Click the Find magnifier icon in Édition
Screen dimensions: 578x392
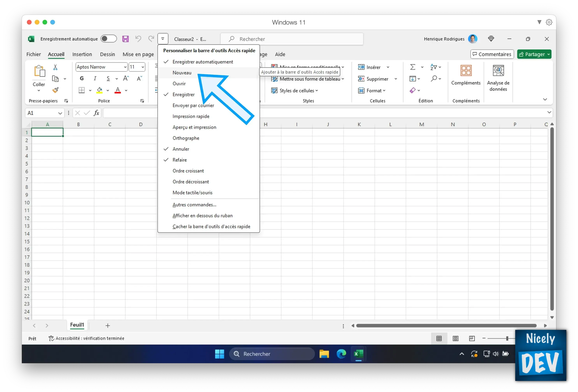pyautogui.click(x=434, y=78)
